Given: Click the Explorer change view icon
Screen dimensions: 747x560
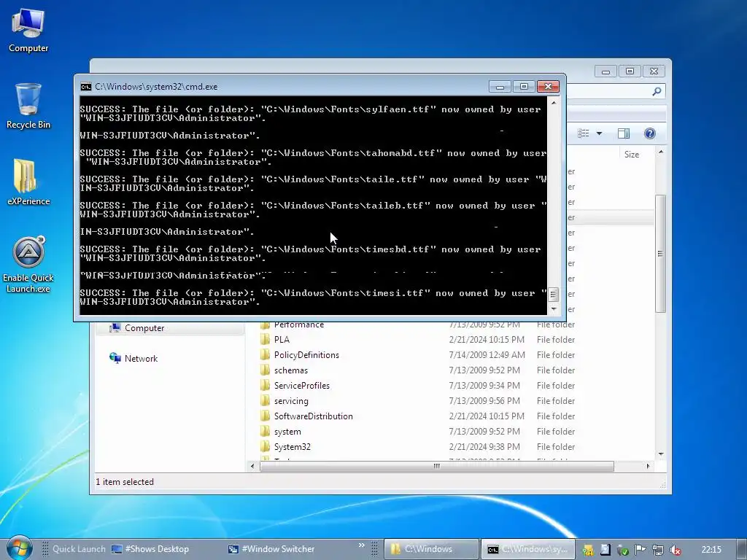Looking at the screenshot, I should 584,133.
